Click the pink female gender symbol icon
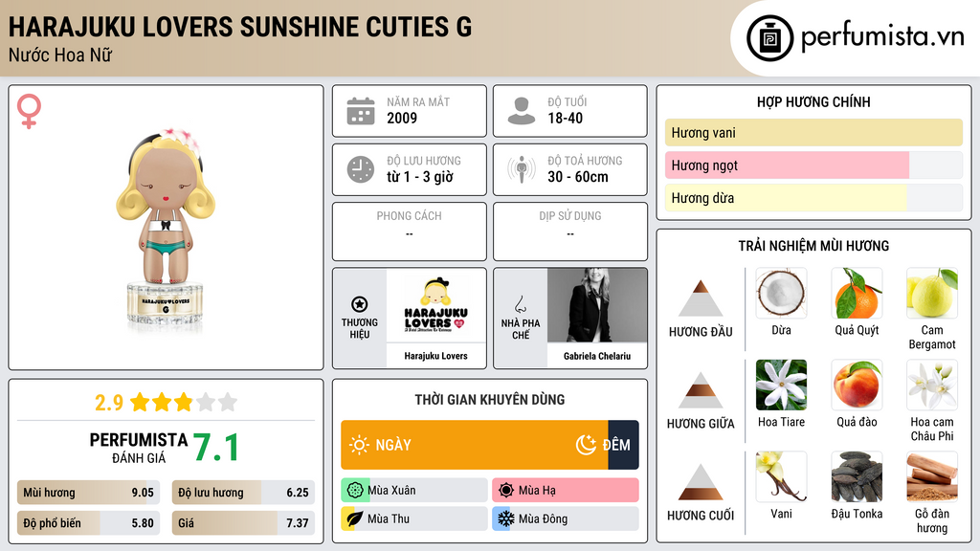 (x=29, y=111)
